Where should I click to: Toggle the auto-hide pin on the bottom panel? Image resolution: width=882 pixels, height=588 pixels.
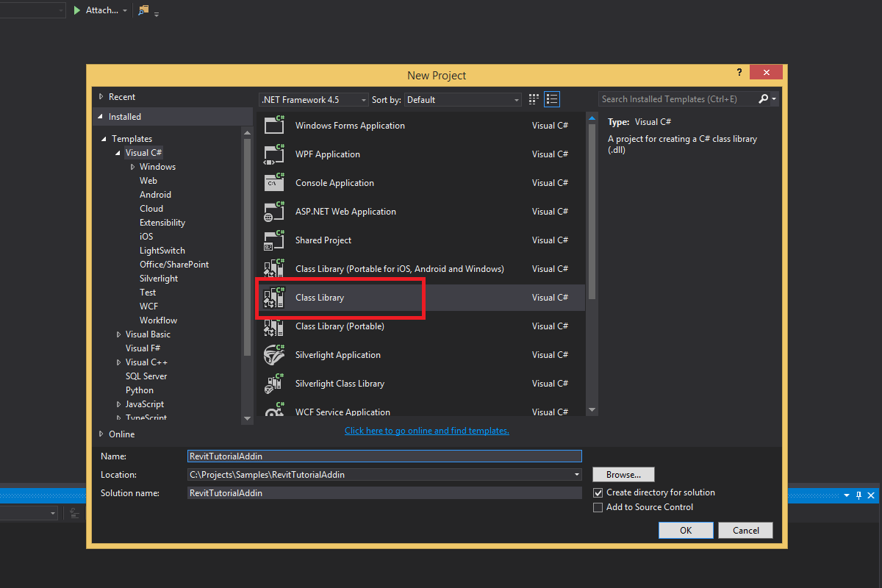tap(858, 495)
